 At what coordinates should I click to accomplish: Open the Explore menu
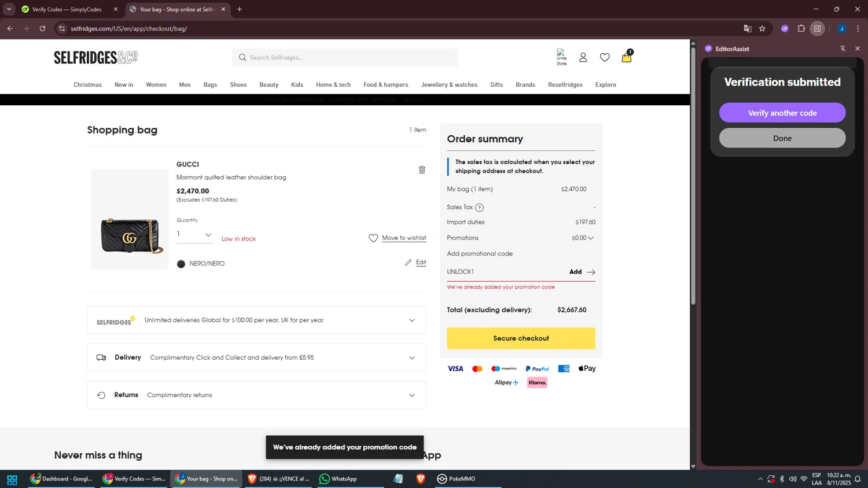606,84
